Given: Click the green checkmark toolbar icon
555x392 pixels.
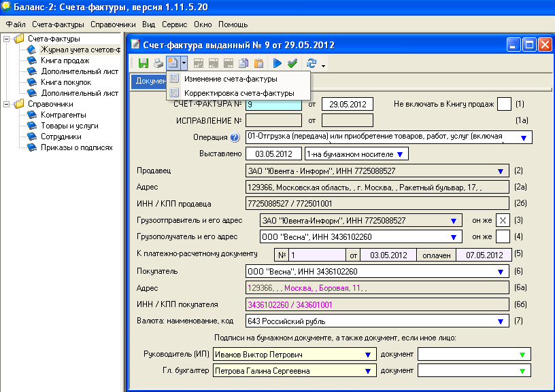Looking at the screenshot, I should click(292, 63).
